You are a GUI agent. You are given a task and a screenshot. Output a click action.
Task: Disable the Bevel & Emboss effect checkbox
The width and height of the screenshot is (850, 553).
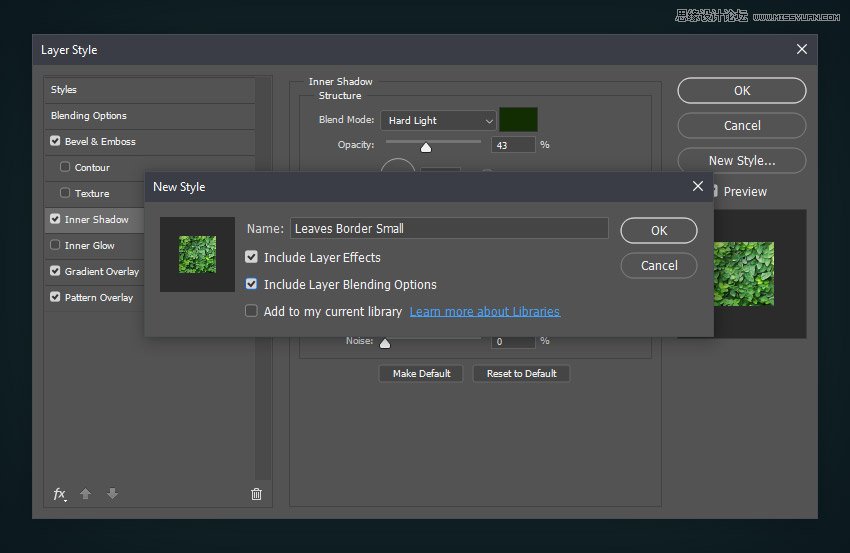[x=55, y=142]
